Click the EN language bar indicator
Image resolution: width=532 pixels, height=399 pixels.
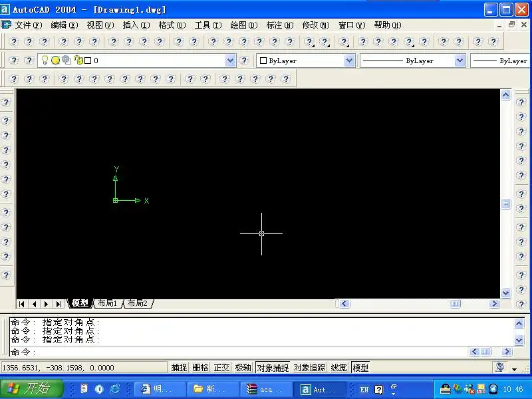point(364,390)
